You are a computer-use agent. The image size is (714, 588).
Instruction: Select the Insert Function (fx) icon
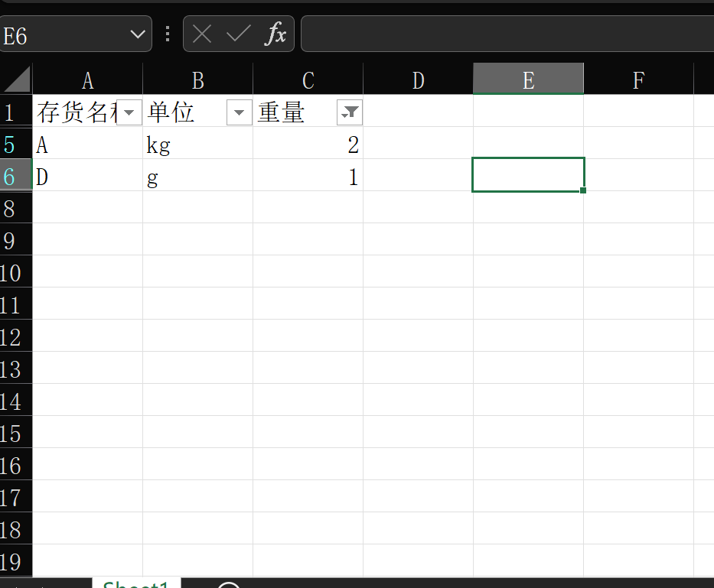pos(278,34)
